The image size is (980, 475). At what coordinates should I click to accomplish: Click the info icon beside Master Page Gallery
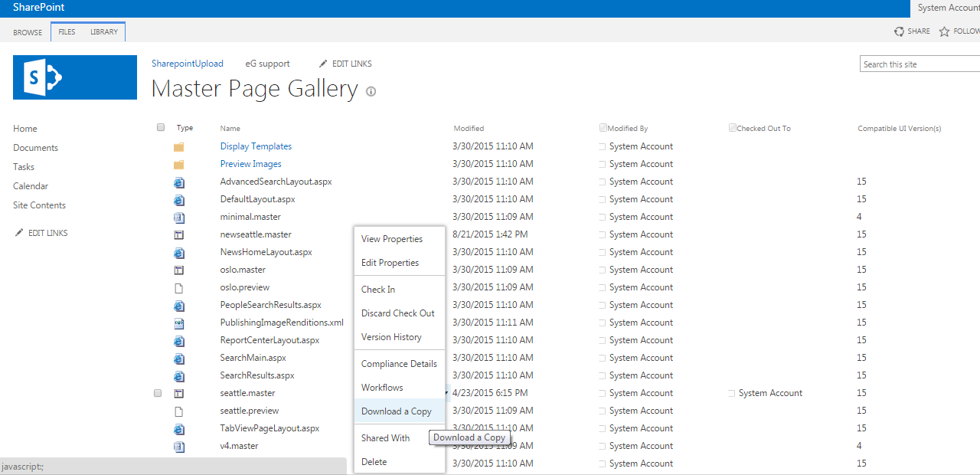(371, 91)
